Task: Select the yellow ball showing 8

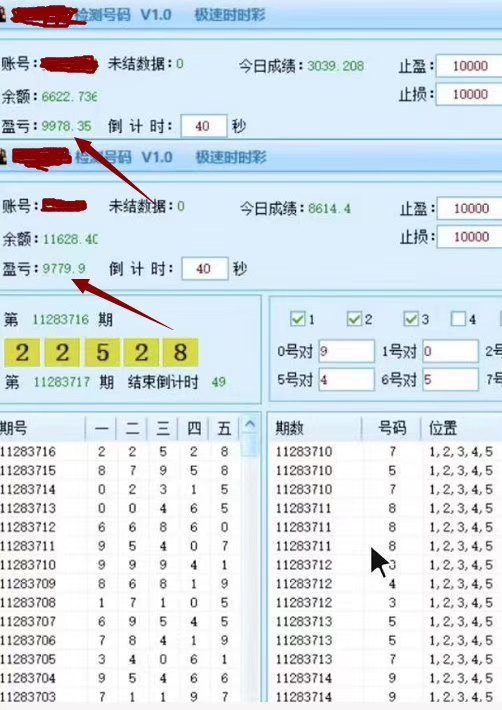Action: 181,352
